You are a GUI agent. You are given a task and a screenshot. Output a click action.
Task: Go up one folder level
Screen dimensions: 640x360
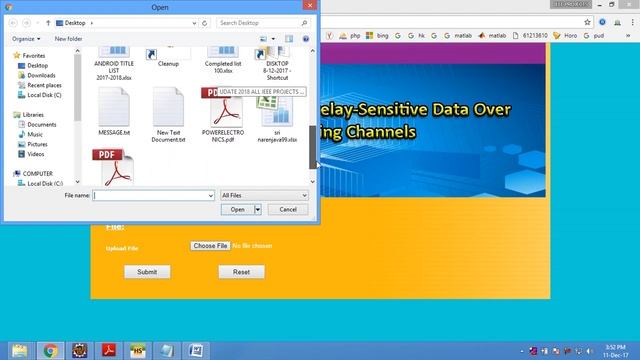pyautogui.click(x=48, y=23)
